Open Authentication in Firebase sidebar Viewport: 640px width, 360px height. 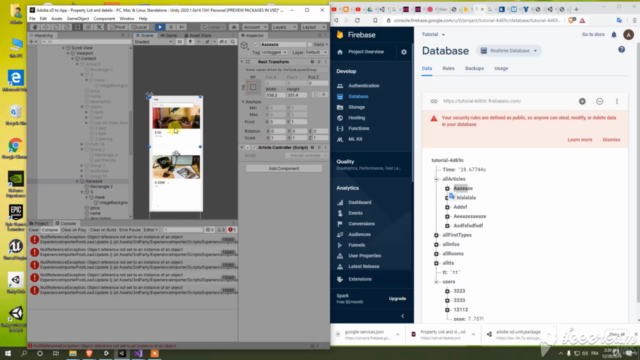[x=363, y=86]
